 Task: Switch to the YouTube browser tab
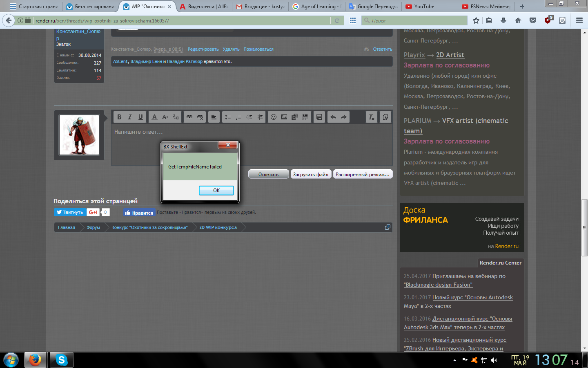click(424, 7)
